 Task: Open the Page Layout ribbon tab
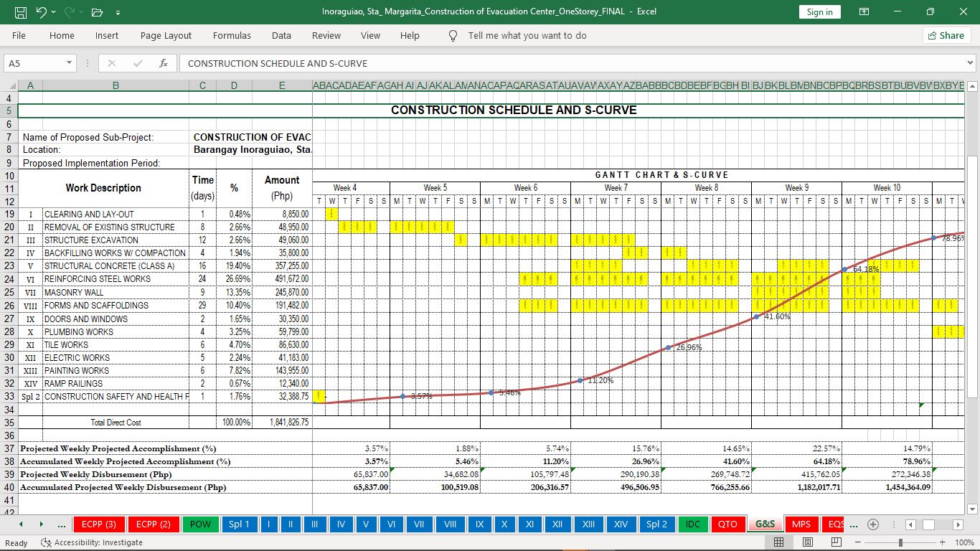pyautogui.click(x=166, y=36)
